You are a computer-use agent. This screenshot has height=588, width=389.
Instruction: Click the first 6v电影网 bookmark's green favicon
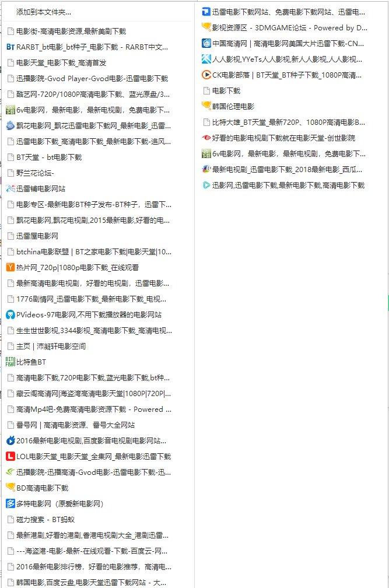pyautogui.click(x=10, y=110)
